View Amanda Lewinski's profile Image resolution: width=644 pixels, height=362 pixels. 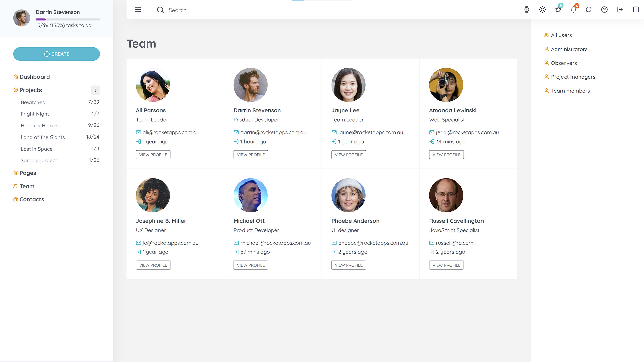(x=446, y=155)
